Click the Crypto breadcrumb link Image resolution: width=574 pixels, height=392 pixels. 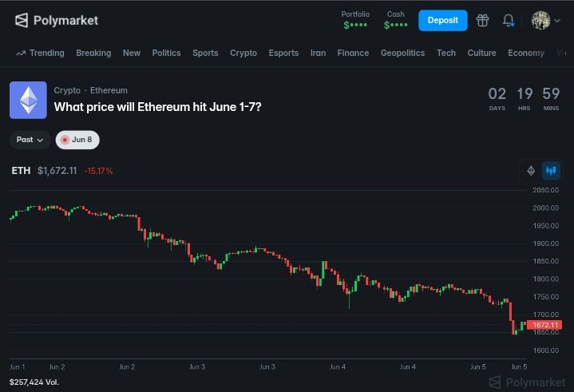click(x=67, y=90)
